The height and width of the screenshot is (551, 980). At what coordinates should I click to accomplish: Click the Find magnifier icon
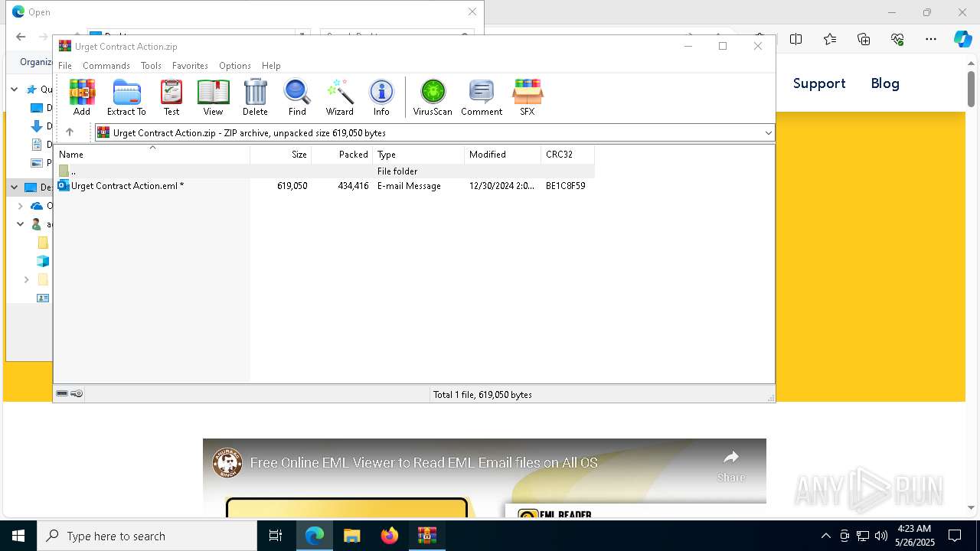click(x=297, y=97)
